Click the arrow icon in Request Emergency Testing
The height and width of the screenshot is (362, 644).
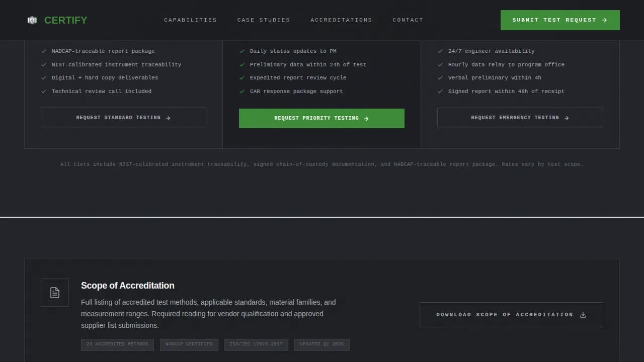pos(567,118)
